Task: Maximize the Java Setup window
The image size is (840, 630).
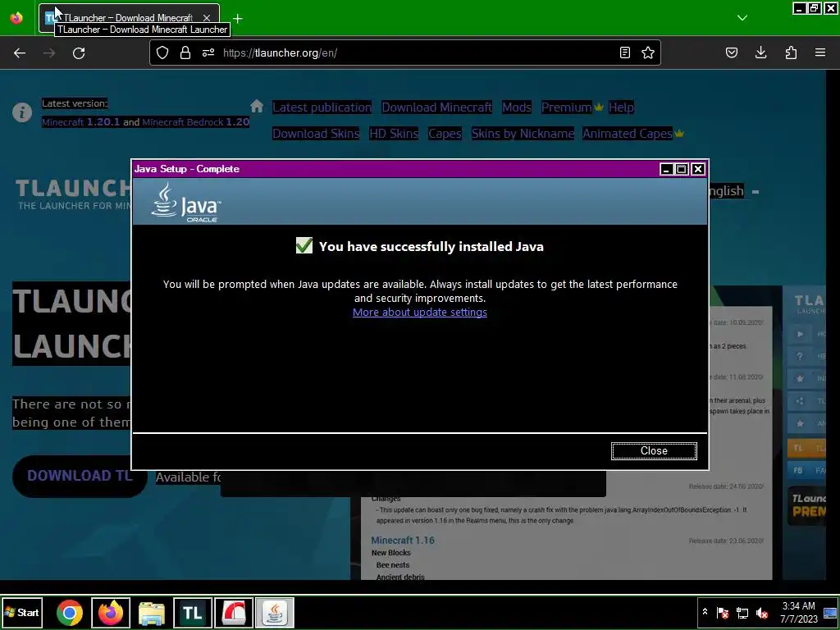Action: point(682,169)
